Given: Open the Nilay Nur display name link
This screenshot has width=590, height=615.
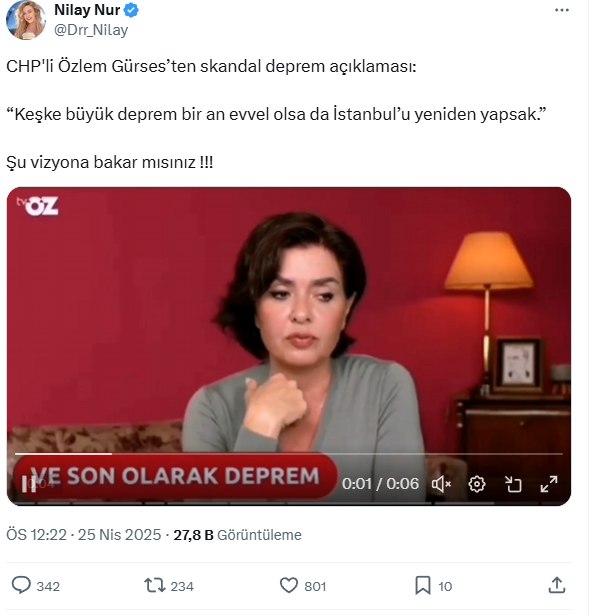Looking at the screenshot, I should 87,10.
